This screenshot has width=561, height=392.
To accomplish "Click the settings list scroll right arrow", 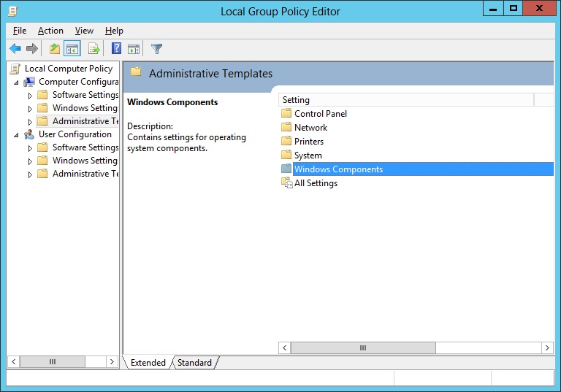I will (x=547, y=347).
